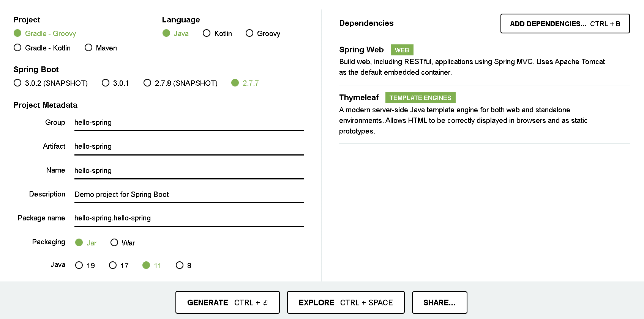Image resolution: width=644 pixels, height=319 pixels.
Task: Focus the Group input field
Action: 189,123
